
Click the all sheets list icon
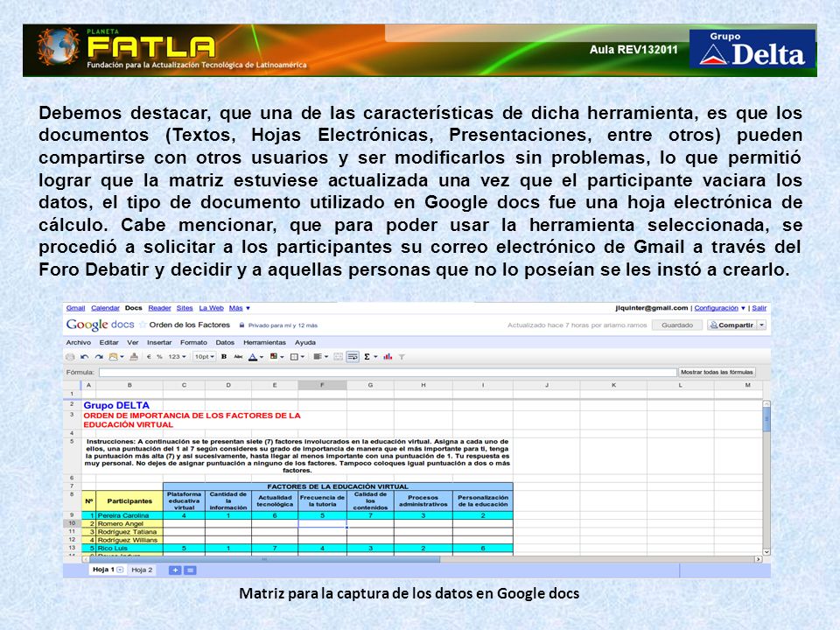tap(190, 570)
